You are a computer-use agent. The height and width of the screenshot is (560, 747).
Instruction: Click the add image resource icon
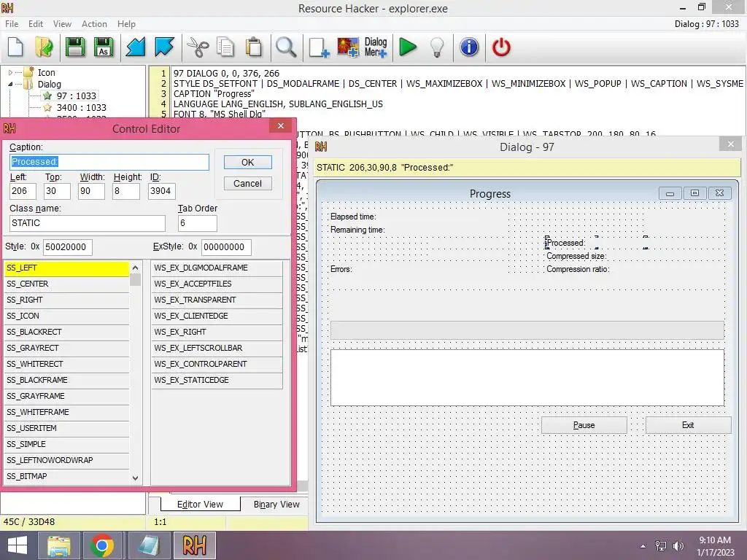[348, 47]
